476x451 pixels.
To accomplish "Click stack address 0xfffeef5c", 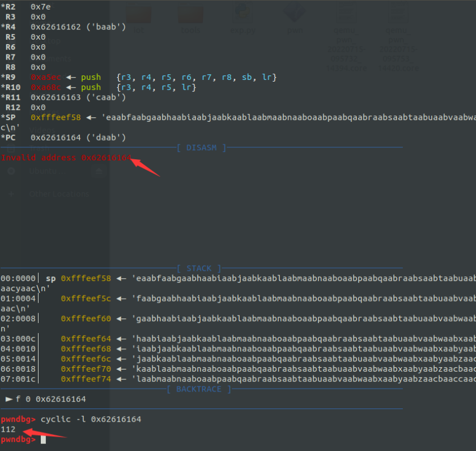I will coord(86,299).
